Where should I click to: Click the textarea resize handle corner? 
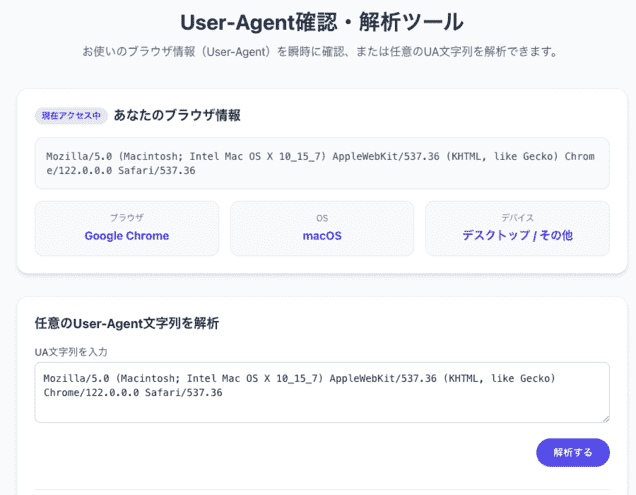pyautogui.click(x=606, y=419)
